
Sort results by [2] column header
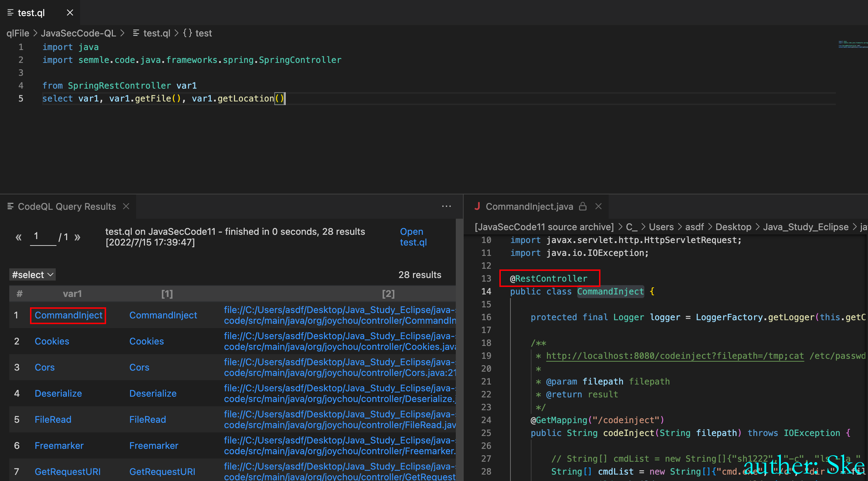388,294
